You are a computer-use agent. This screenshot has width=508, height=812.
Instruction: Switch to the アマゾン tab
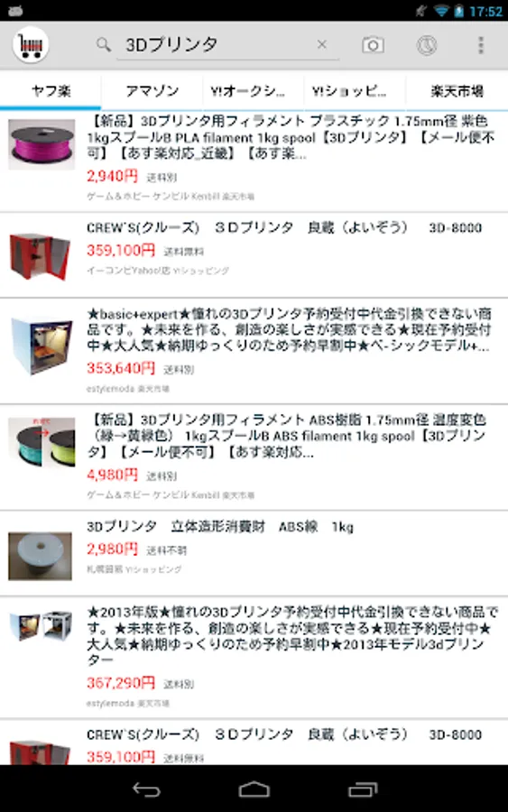(x=152, y=91)
